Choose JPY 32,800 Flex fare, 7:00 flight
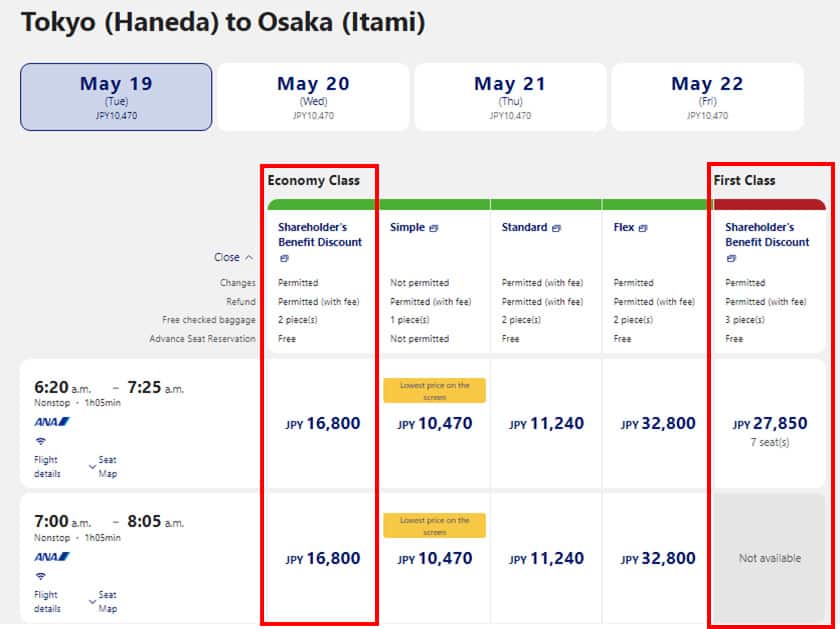This screenshot has height=629, width=840. (658, 559)
